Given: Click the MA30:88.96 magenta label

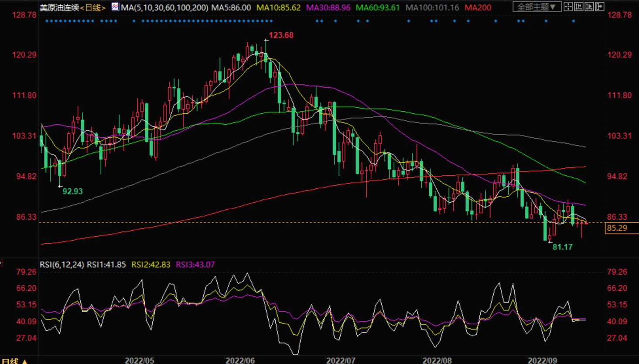Looking at the screenshot, I should click(x=328, y=8).
